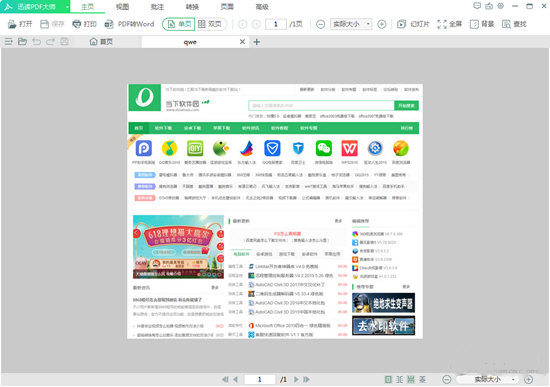Select double page layout icon in status bar
This screenshot has width=550, height=387.
(400, 379)
